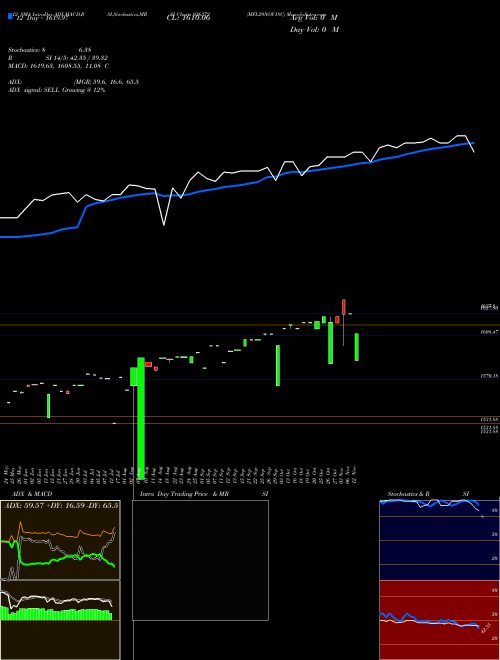Viewport: 500px width, 660px height.
Task: Select the 'CL: 1610.06' closing price text
Action: pyautogui.click(x=188, y=18)
